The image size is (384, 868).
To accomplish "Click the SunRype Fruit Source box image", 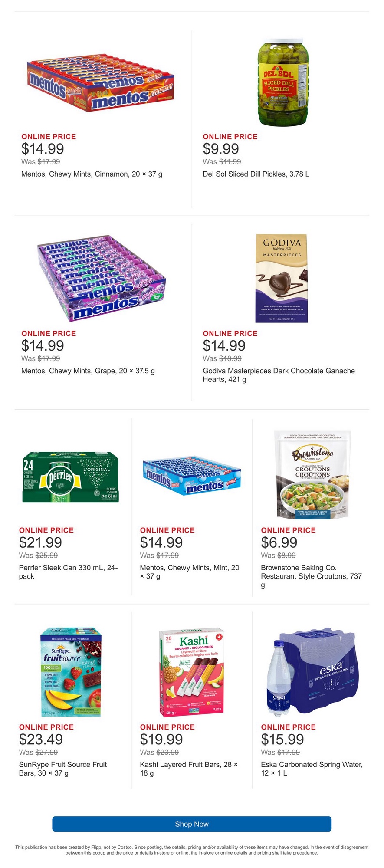I will pyautogui.click(x=71, y=672).
